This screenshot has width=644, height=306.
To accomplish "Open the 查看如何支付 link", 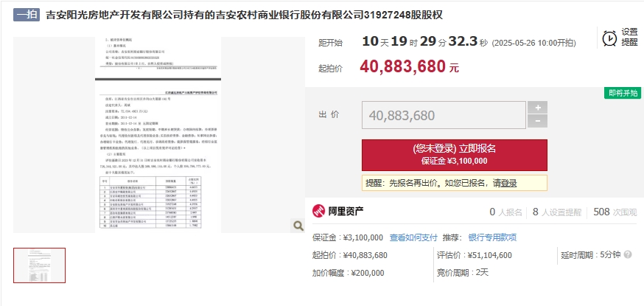I will (413, 237).
